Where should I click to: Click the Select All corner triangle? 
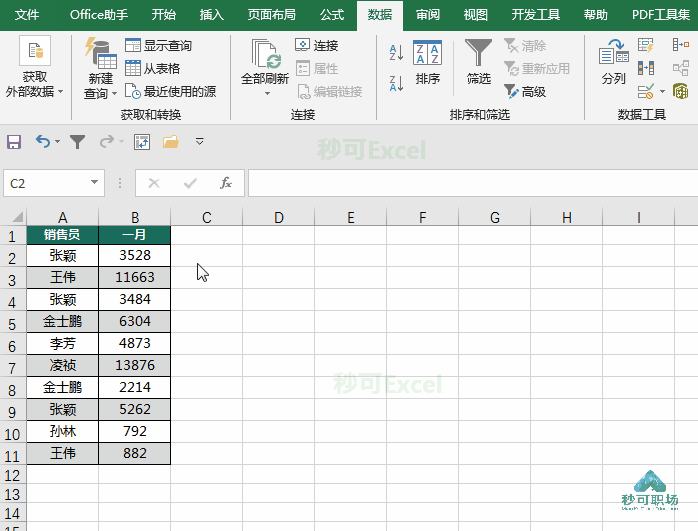tap(17, 217)
